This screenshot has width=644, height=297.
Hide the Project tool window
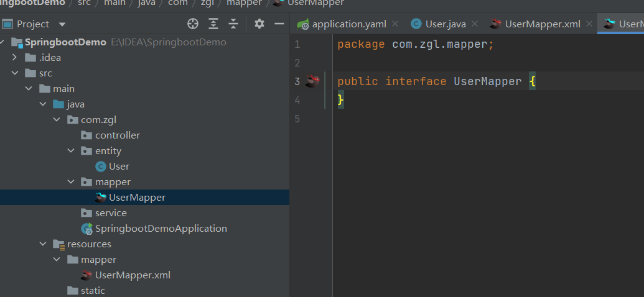279,24
